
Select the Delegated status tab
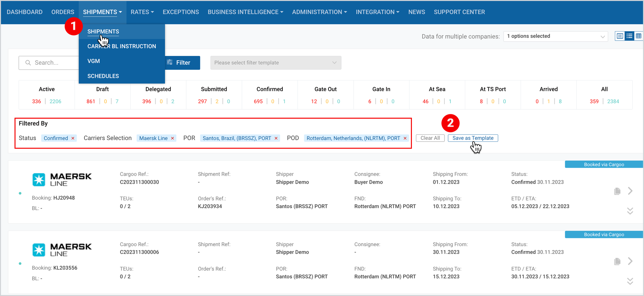(158, 95)
